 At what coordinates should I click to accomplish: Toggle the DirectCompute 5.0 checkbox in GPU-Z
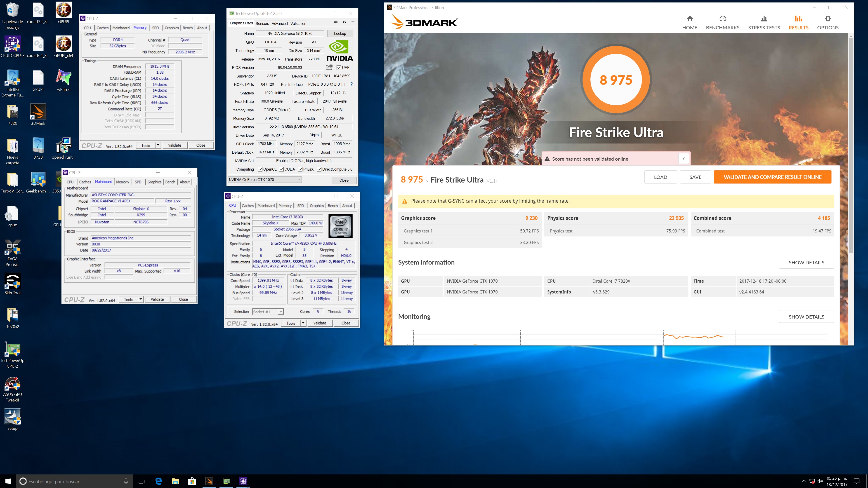319,169
